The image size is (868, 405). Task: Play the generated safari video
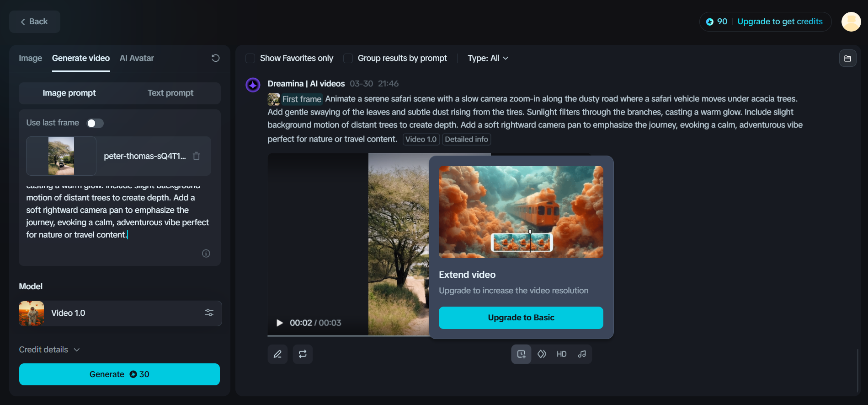coord(280,323)
